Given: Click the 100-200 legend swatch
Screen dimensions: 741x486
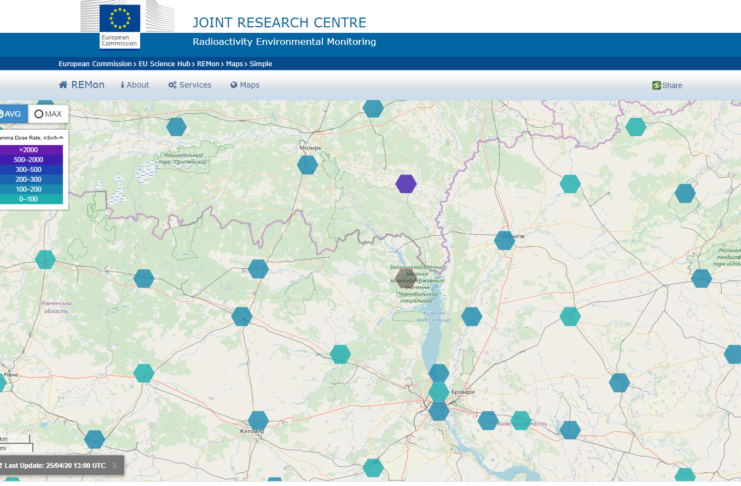Looking at the screenshot, I should click(30, 189).
